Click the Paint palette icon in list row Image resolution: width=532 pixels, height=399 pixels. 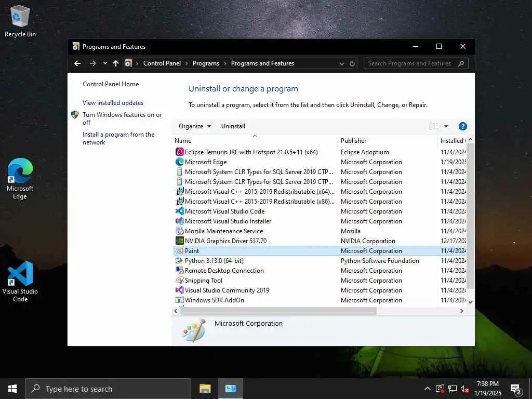pyautogui.click(x=179, y=251)
